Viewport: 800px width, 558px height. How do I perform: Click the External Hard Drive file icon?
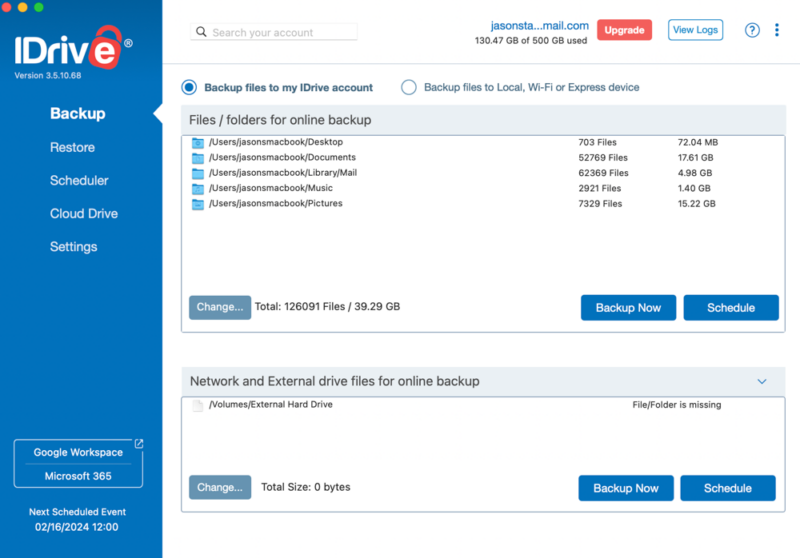point(197,405)
